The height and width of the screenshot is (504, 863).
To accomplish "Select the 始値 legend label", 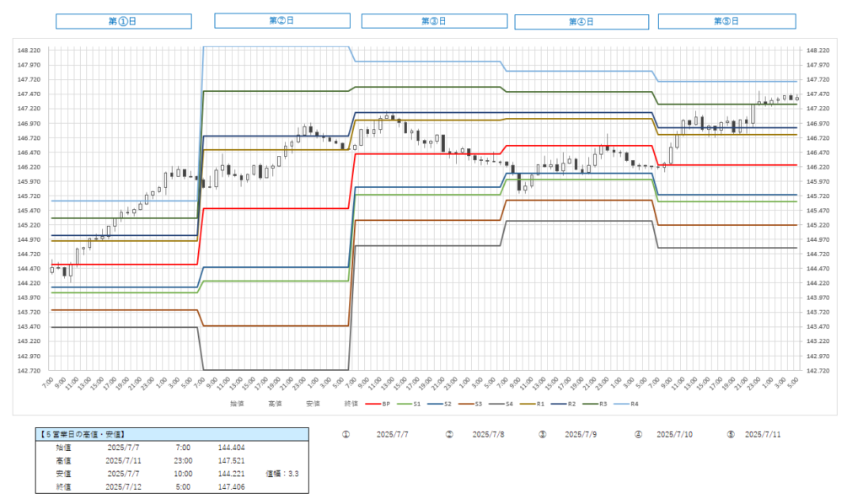I will pyautogui.click(x=236, y=404).
